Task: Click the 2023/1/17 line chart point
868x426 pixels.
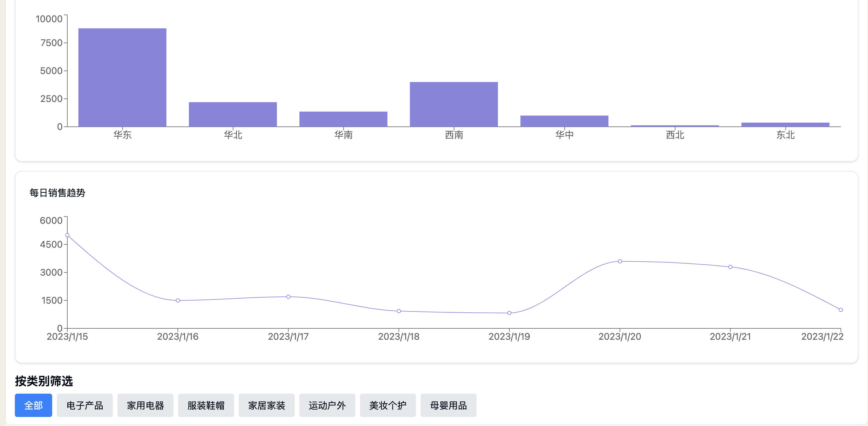Action: point(289,297)
